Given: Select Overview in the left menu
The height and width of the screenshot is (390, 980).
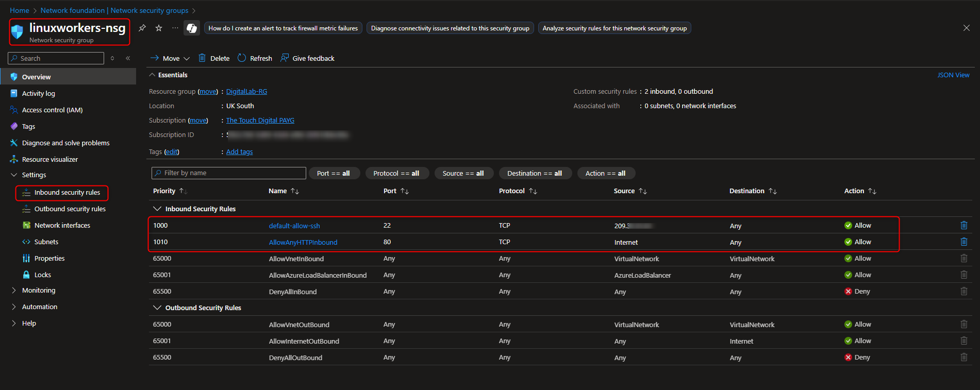Looking at the screenshot, I should pos(68,77).
